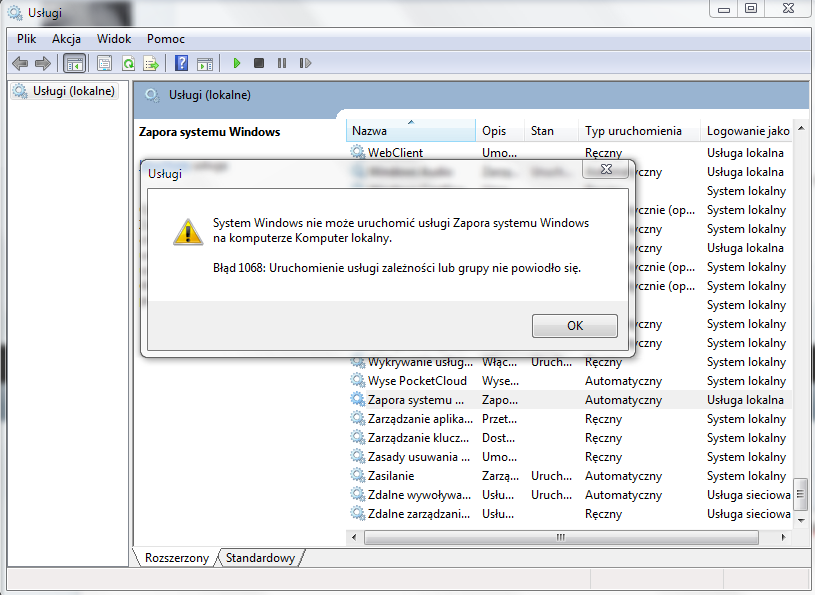This screenshot has width=815, height=595.
Task: Go back using the toolbar Back arrow
Action: coord(20,63)
